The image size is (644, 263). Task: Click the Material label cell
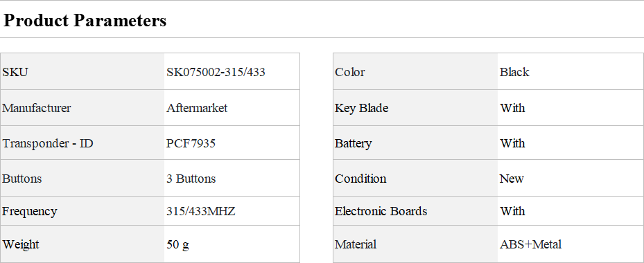click(415, 244)
